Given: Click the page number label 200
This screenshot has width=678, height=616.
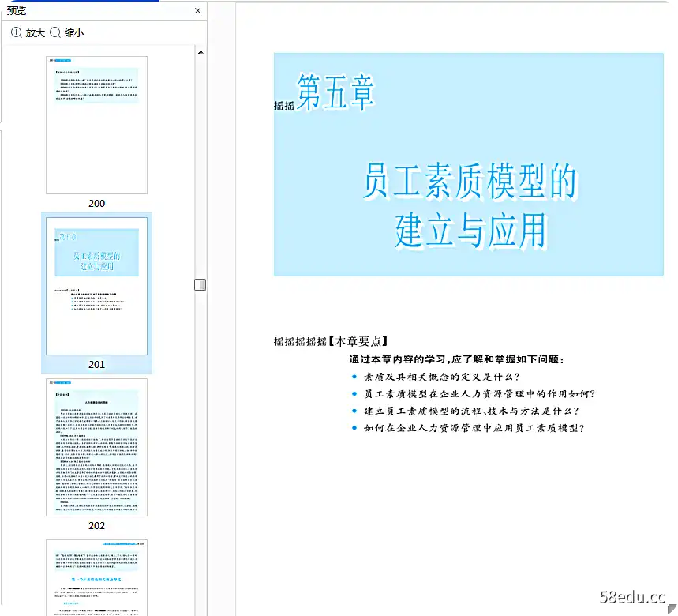Looking at the screenshot, I should point(97,203).
